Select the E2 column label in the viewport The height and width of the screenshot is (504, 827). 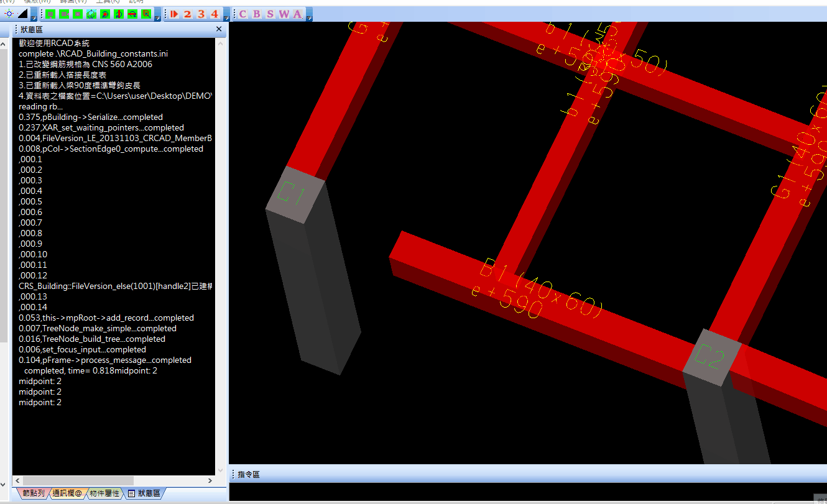tap(709, 357)
